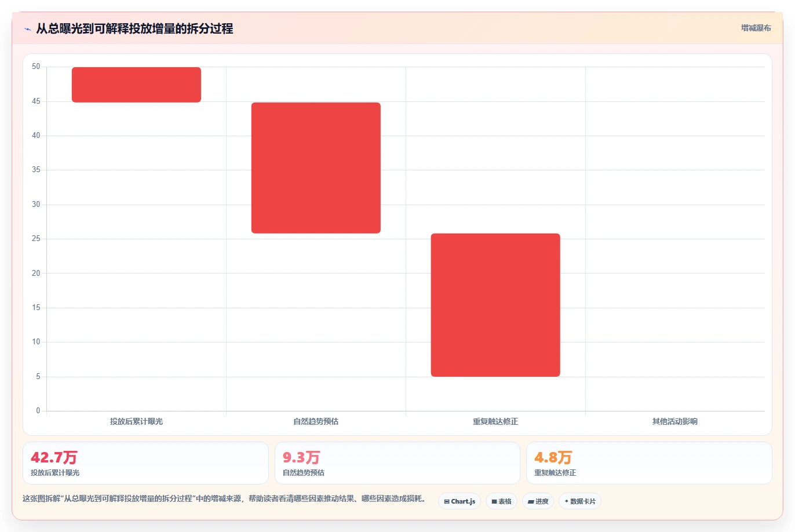Click the 9.3万 data card value
The height and width of the screenshot is (532, 795).
[x=301, y=458]
